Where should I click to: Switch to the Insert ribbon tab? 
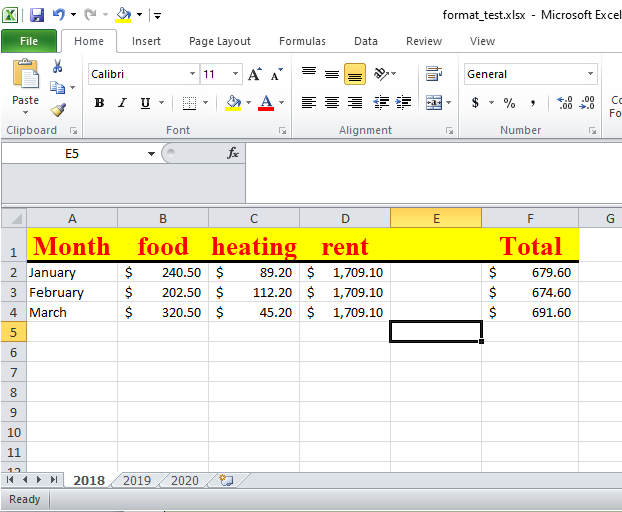[x=146, y=41]
